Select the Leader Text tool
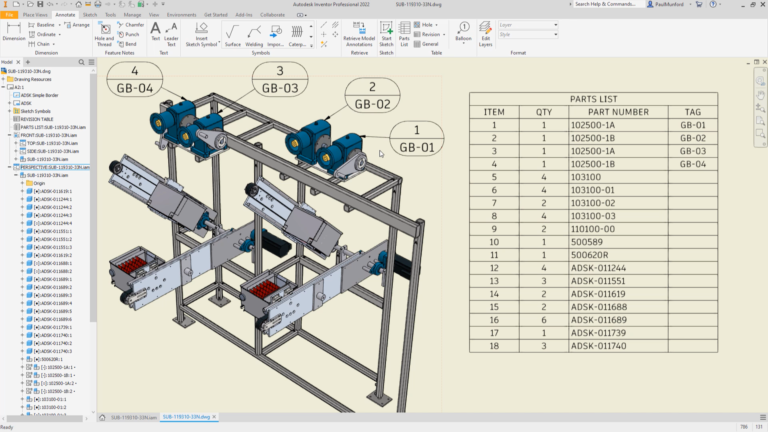Image resolution: width=768 pixels, height=432 pixels. (x=171, y=34)
